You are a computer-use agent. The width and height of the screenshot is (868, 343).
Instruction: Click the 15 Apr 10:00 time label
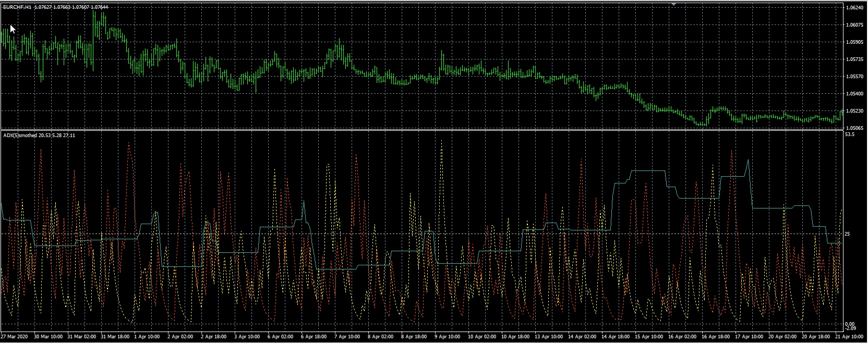coord(650,337)
